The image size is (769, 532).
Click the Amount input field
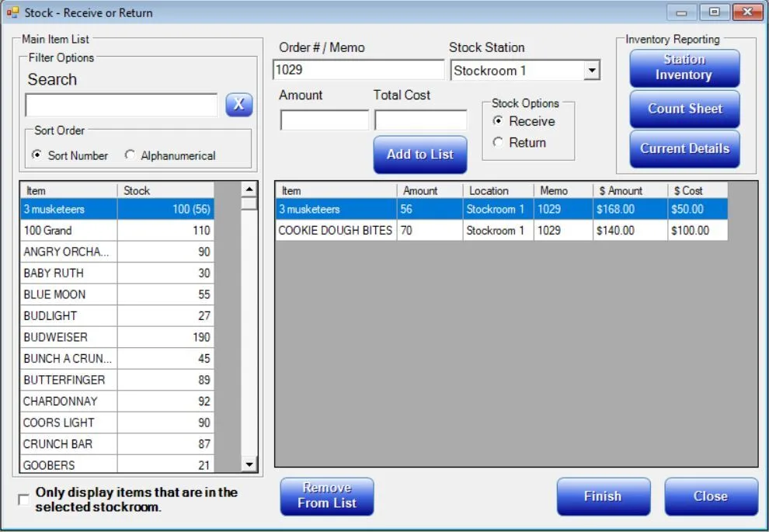[324, 120]
